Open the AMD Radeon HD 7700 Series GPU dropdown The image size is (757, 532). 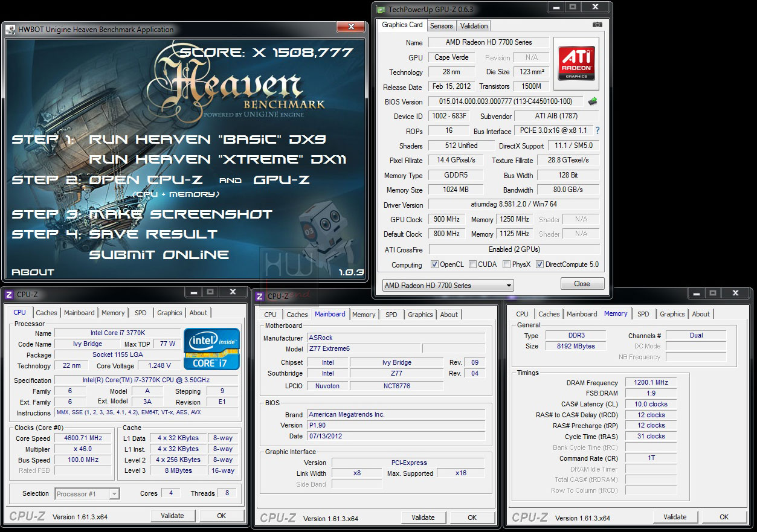click(x=448, y=285)
